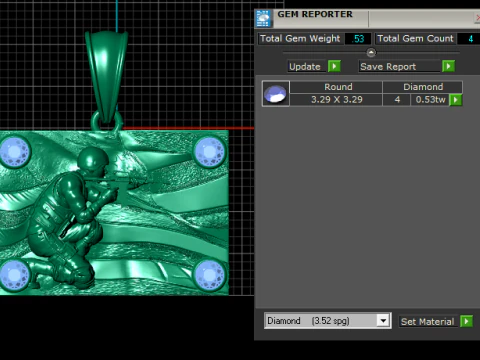Select the round gem thumbnail in the report row
Viewport: 480px width, 360px height.
point(276,94)
